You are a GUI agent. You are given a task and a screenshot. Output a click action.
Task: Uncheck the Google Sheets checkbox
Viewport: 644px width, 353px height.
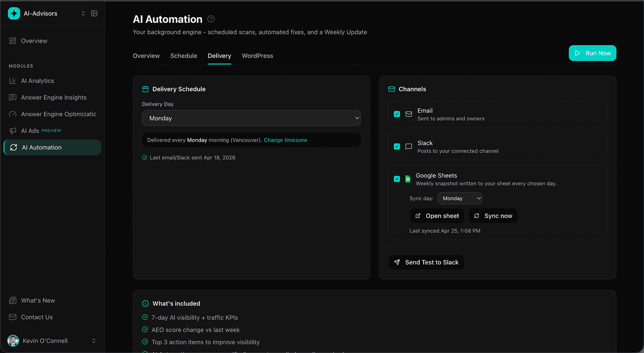(x=397, y=179)
